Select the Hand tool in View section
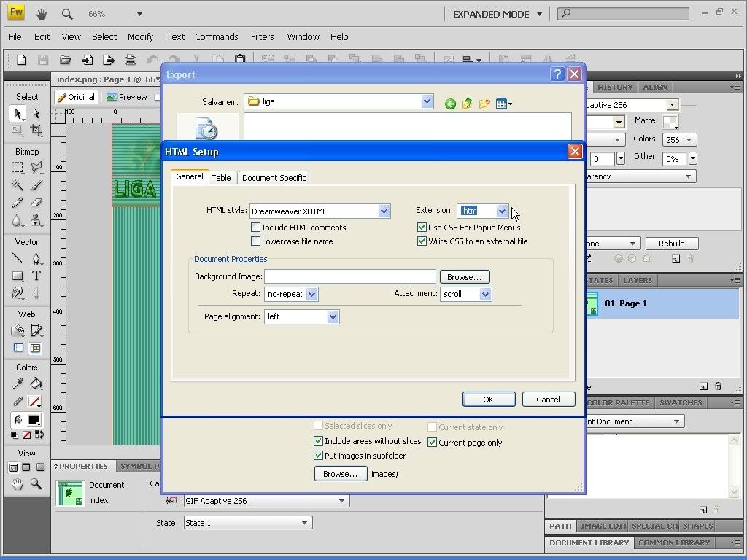This screenshot has width=747, height=560. (18, 484)
